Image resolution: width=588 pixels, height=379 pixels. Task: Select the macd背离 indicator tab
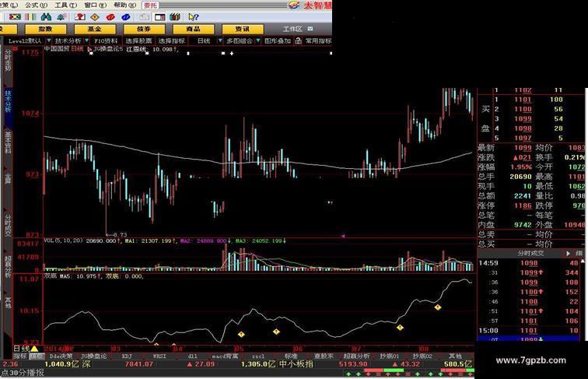(x=225, y=356)
